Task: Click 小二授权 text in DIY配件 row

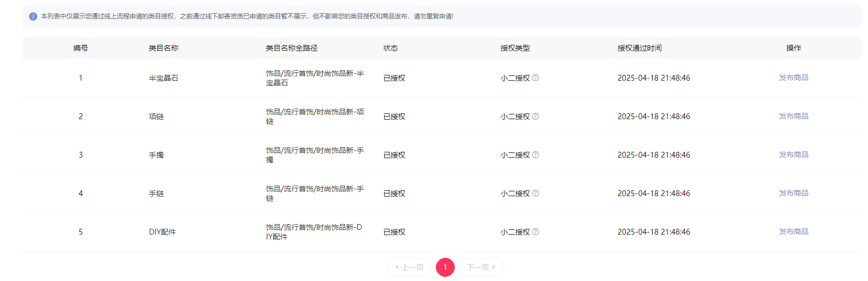Action: click(515, 232)
